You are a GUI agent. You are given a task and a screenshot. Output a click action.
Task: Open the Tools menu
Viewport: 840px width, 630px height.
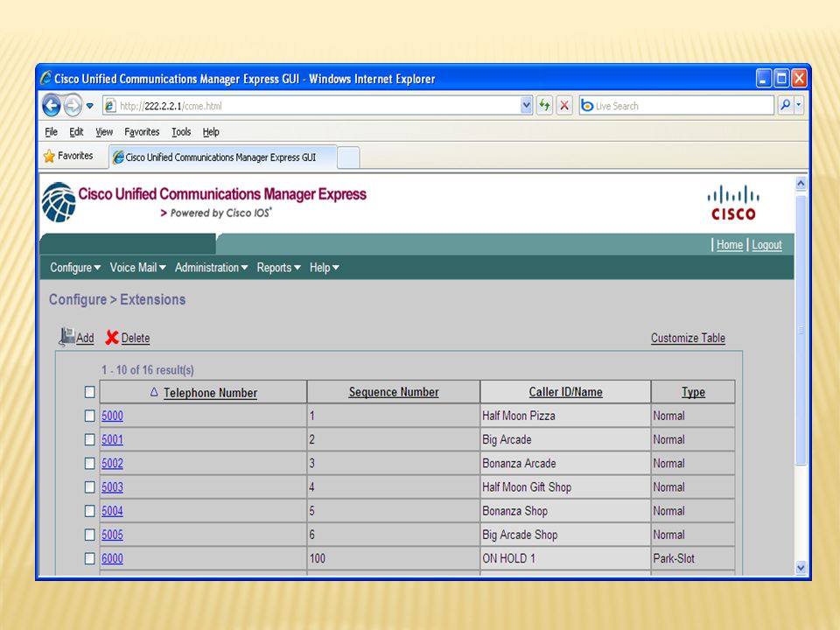[181, 132]
